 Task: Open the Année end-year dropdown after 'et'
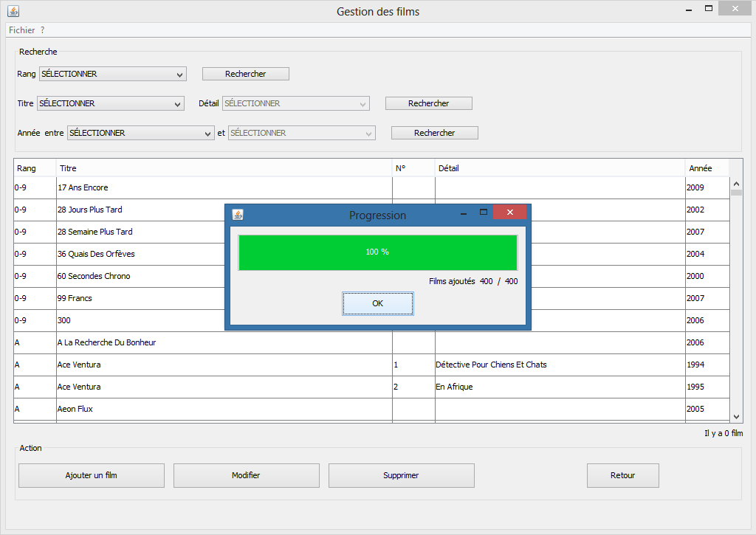coord(302,133)
